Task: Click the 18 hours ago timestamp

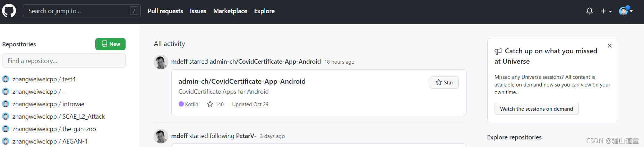Action: [340, 62]
